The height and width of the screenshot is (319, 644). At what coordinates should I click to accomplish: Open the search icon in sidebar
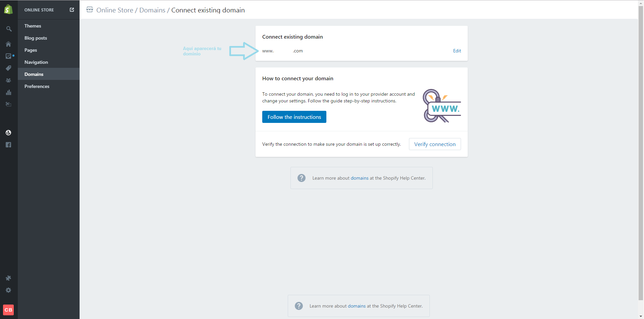[x=9, y=29]
